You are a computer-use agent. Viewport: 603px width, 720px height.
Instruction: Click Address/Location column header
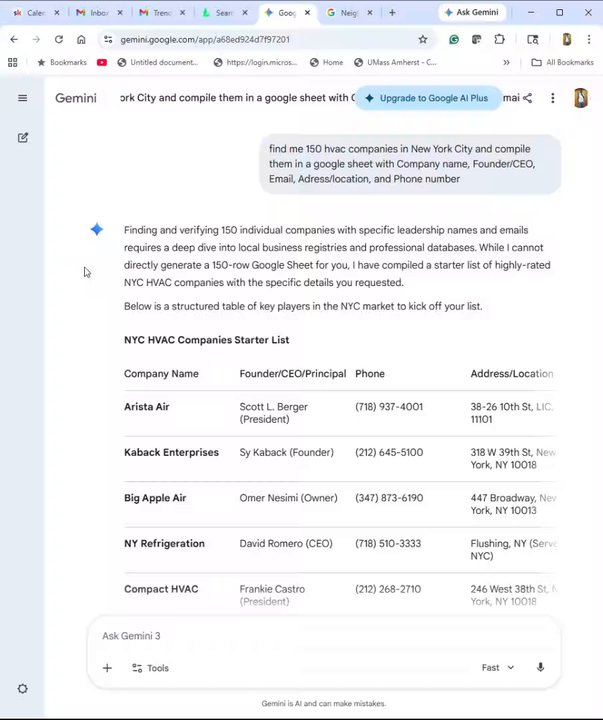(512, 374)
